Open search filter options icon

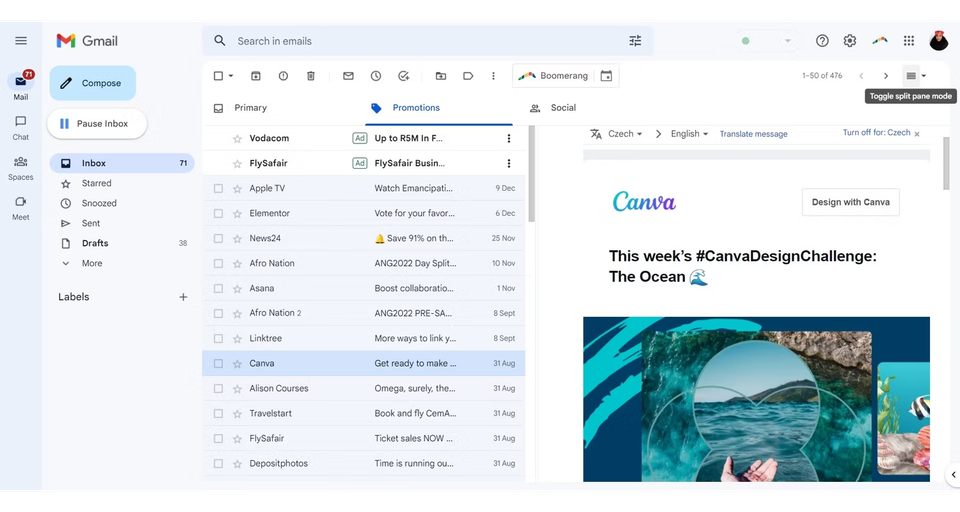636,41
